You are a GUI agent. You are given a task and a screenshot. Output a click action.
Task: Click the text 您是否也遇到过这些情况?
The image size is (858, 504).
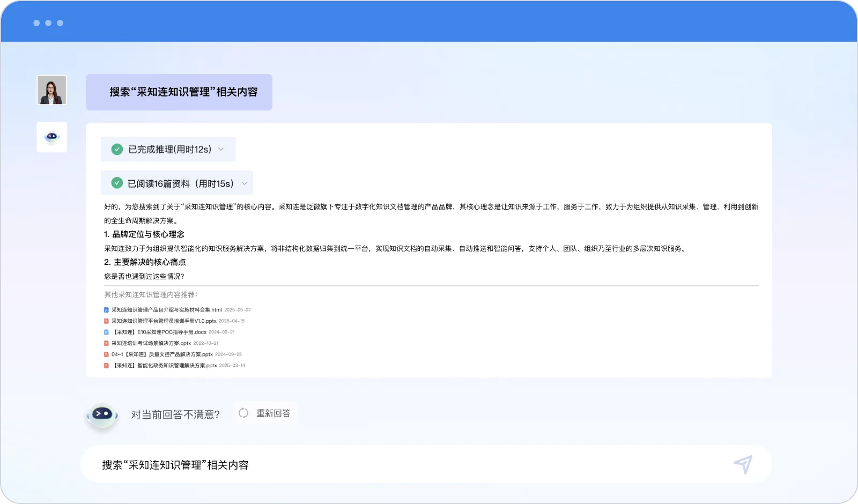click(x=144, y=277)
